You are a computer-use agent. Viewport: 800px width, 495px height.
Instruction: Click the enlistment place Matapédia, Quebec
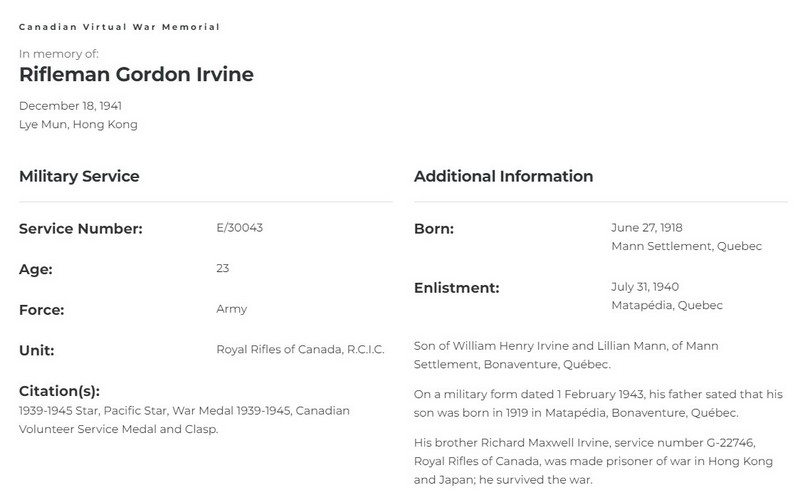(667, 305)
